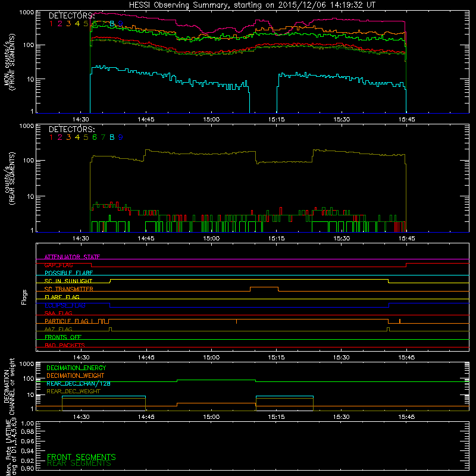Click the SC_IN_SUNLIGHT flag label
Viewport: 476px width, 476px height.
click(68, 281)
